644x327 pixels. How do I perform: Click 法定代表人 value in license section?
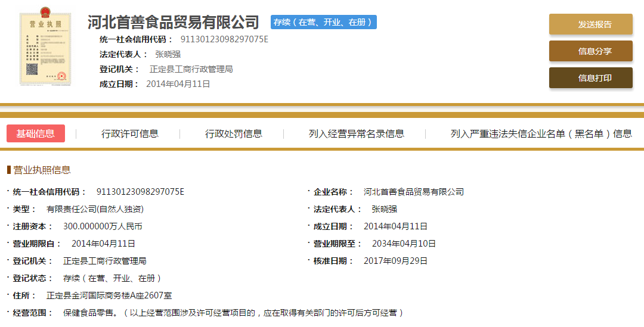pyautogui.click(x=385, y=209)
